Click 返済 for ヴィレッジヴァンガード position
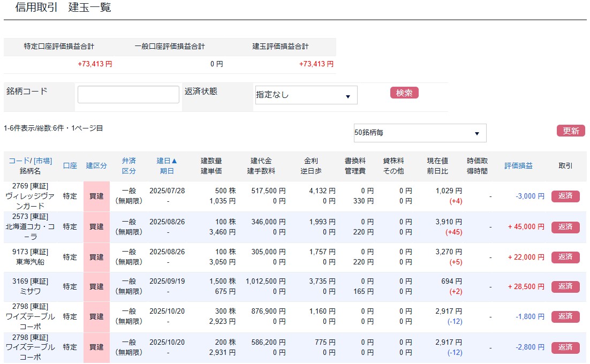The width and height of the screenshot is (590, 364). [565, 196]
